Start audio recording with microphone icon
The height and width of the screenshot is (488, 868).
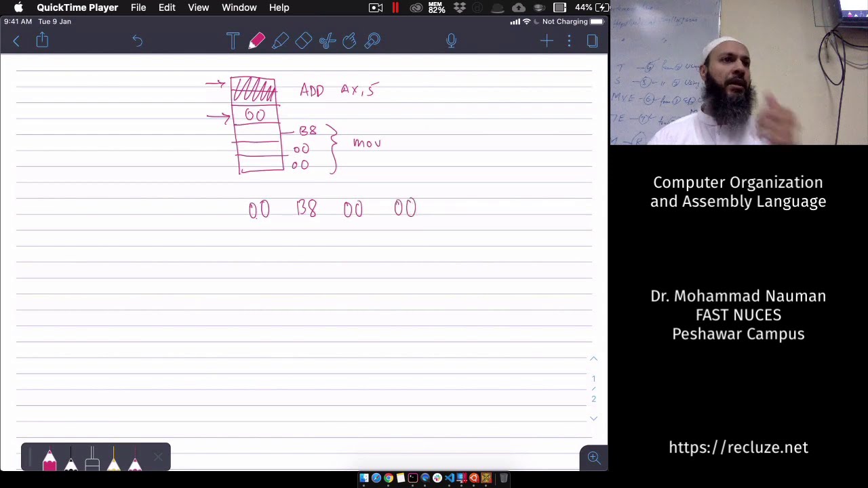tap(451, 41)
